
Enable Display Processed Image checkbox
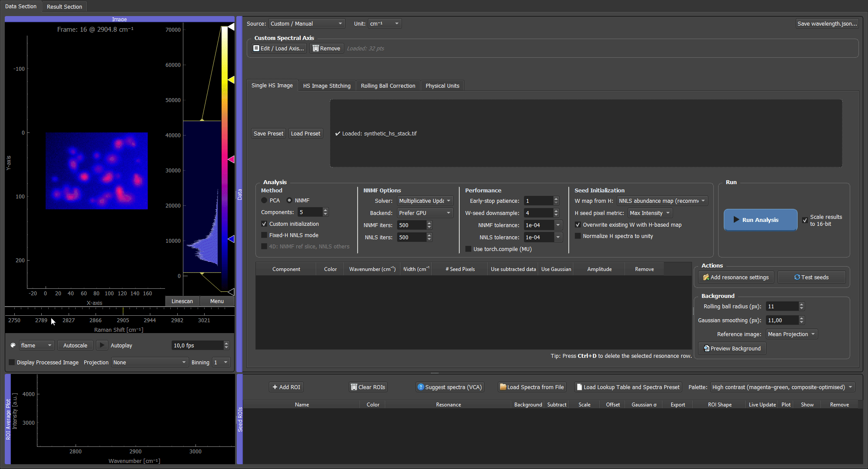pos(12,362)
